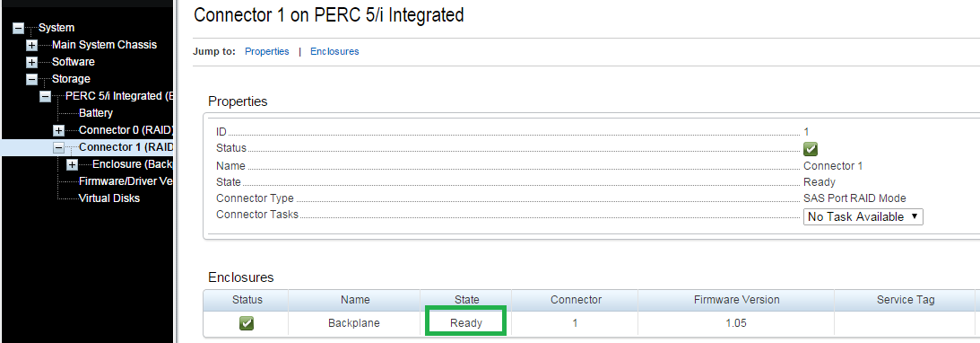Expand the Connector 0 node

pyautogui.click(x=59, y=130)
